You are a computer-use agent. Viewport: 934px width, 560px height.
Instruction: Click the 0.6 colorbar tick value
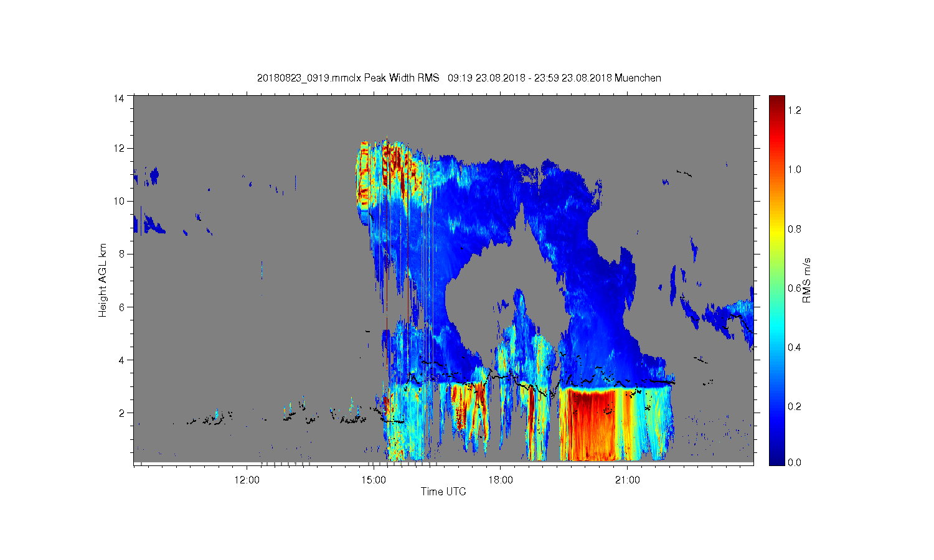point(795,288)
